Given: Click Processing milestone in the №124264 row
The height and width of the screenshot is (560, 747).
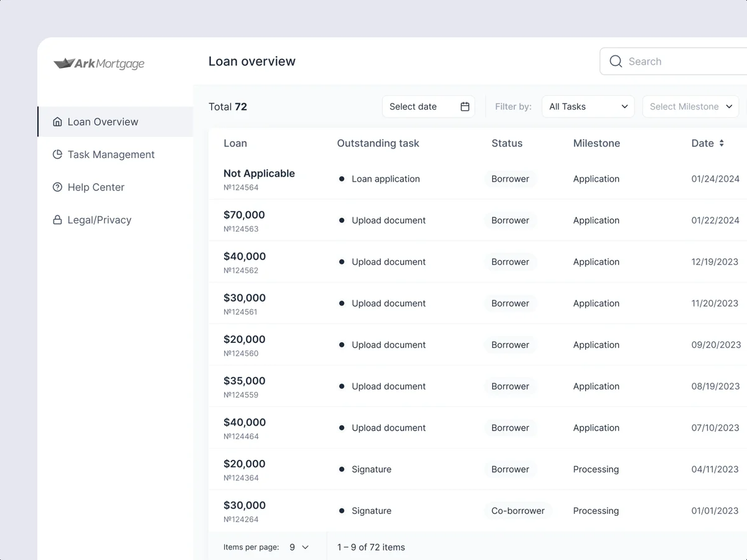Looking at the screenshot, I should tap(596, 511).
